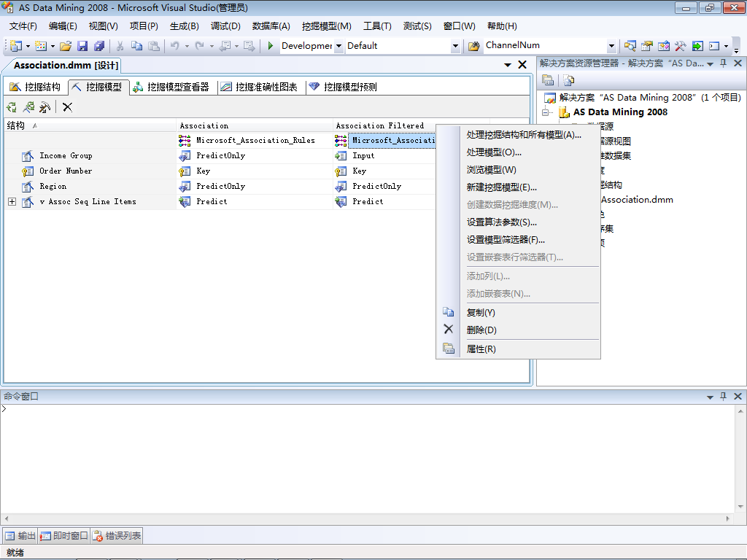Click the Order Number key icon
This screenshot has height=560, width=747.
pyautogui.click(x=28, y=171)
